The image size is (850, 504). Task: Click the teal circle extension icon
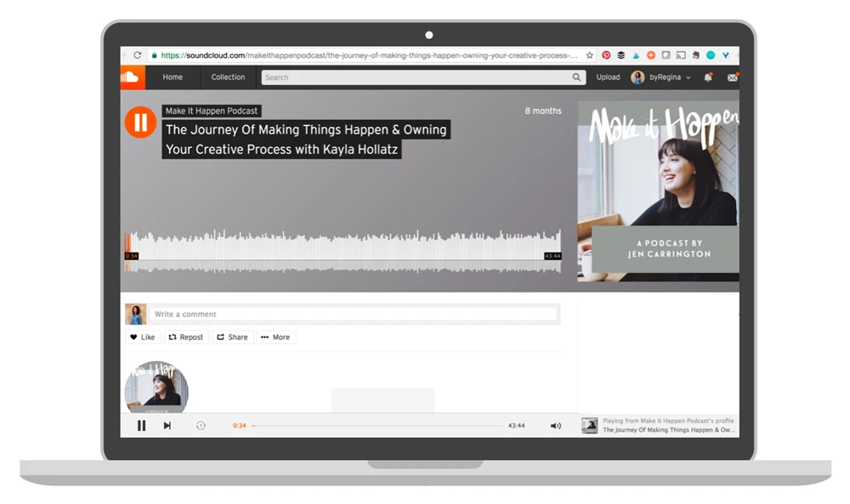(711, 55)
